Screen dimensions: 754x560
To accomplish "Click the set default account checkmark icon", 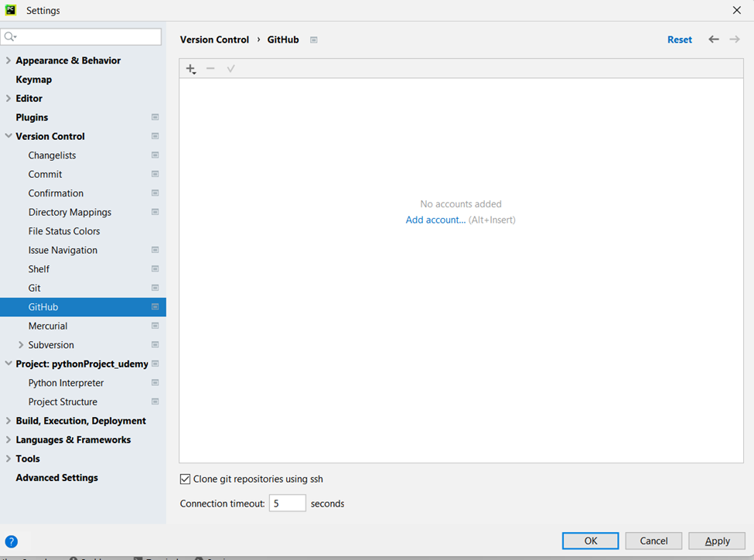I will (x=230, y=68).
